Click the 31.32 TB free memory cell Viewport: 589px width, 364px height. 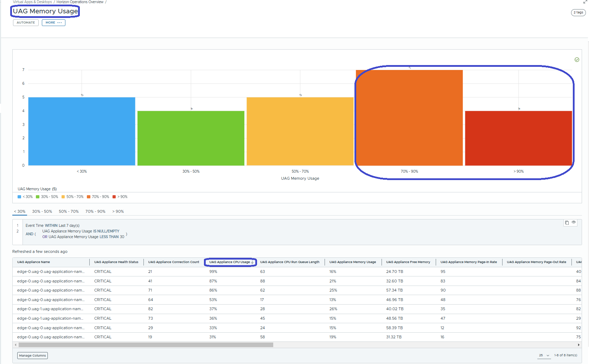(394, 337)
